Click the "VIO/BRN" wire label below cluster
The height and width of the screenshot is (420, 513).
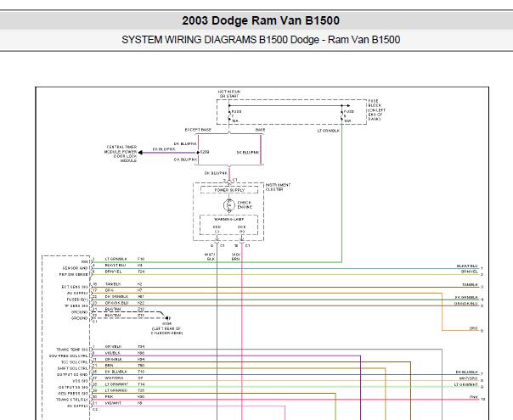point(236,256)
